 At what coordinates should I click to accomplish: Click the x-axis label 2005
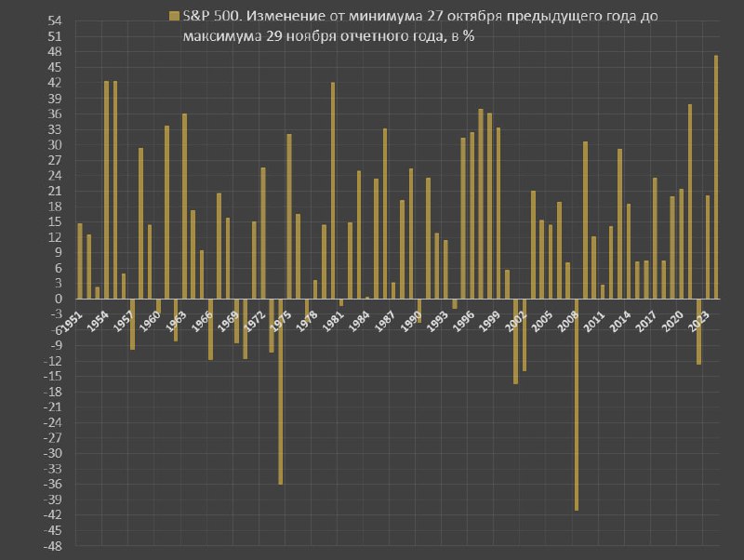click(542, 322)
